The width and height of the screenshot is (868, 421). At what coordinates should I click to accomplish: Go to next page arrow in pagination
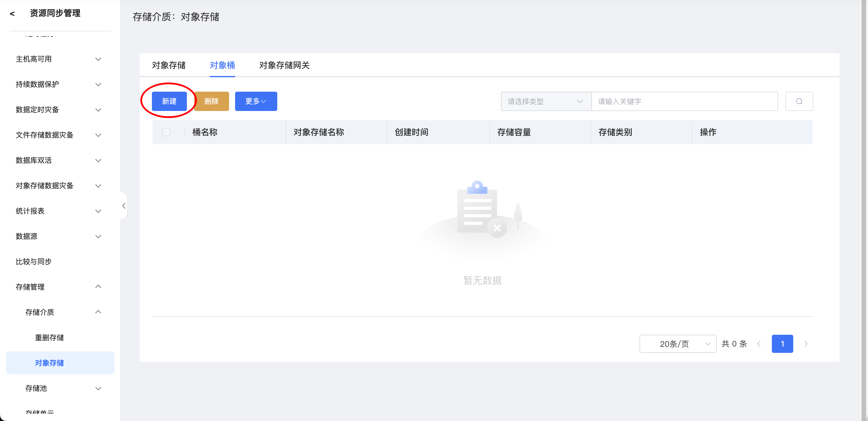click(x=806, y=343)
